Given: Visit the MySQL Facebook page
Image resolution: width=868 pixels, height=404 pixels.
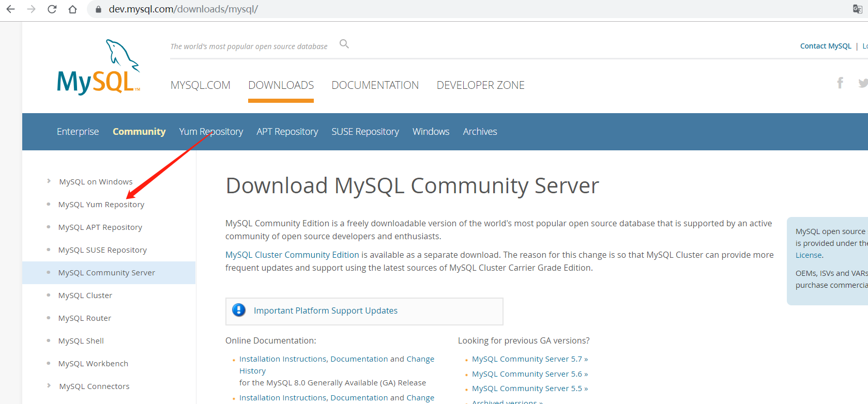Looking at the screenshot, I should pos(840,83).
